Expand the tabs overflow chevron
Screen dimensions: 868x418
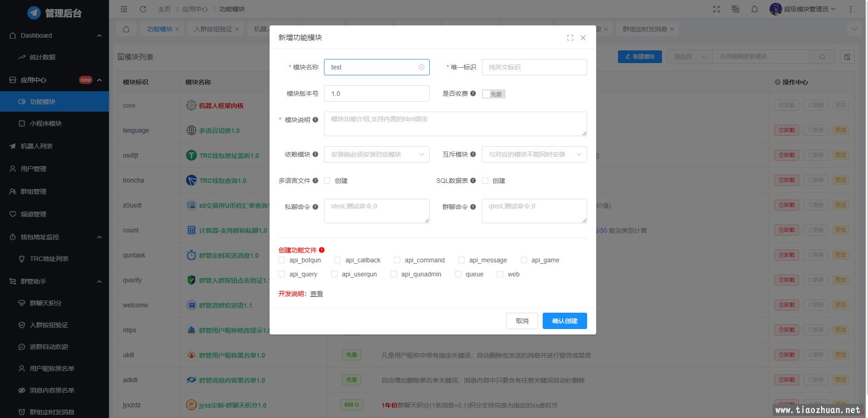coord(855,29)
